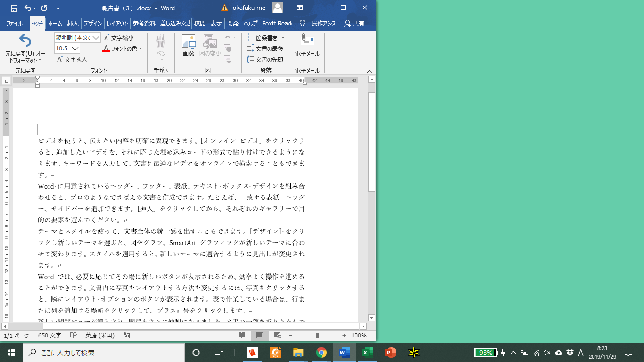Click 文書の最後 to jump to end

[265, 49]
